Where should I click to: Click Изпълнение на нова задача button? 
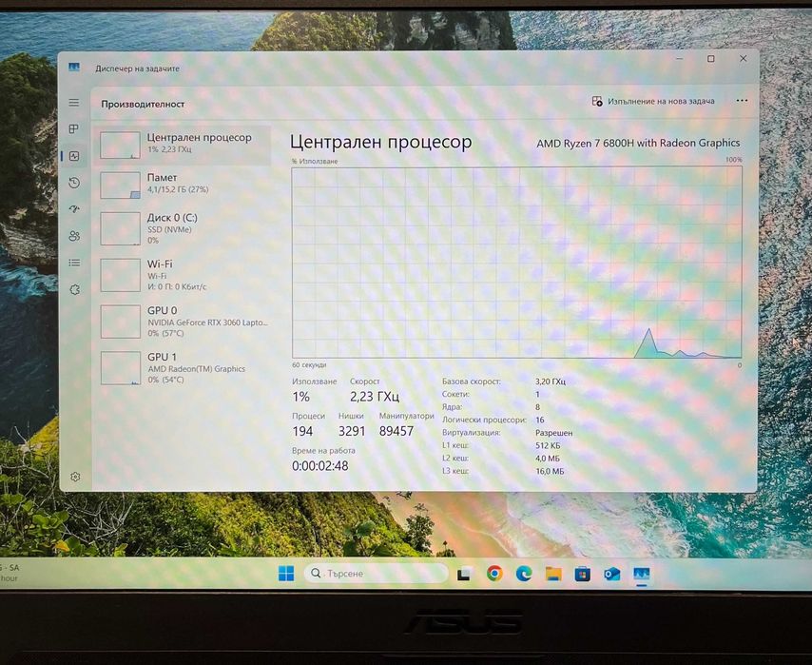(x=653, y=101)
